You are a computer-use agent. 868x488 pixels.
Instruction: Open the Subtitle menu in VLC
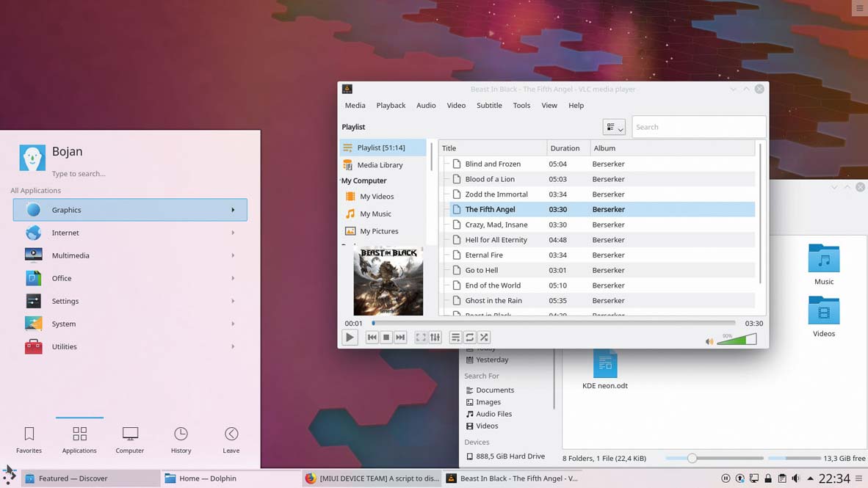pos(489,105)
